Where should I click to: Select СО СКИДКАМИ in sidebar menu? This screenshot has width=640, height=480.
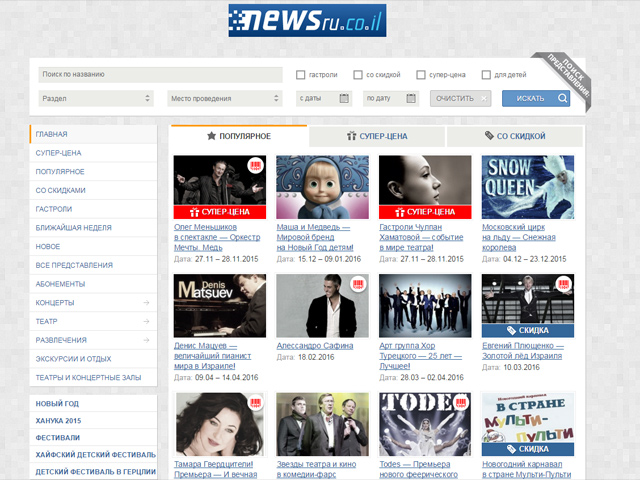[x=93, y=190]
